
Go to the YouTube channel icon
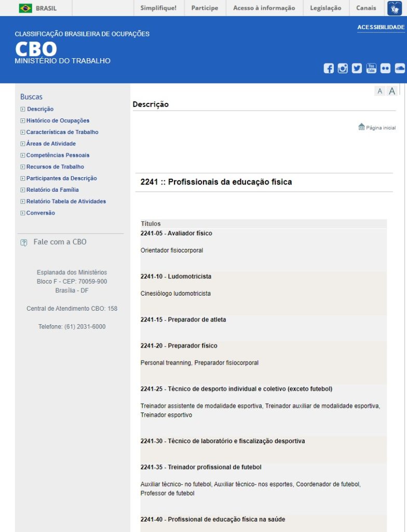point(371,68)
